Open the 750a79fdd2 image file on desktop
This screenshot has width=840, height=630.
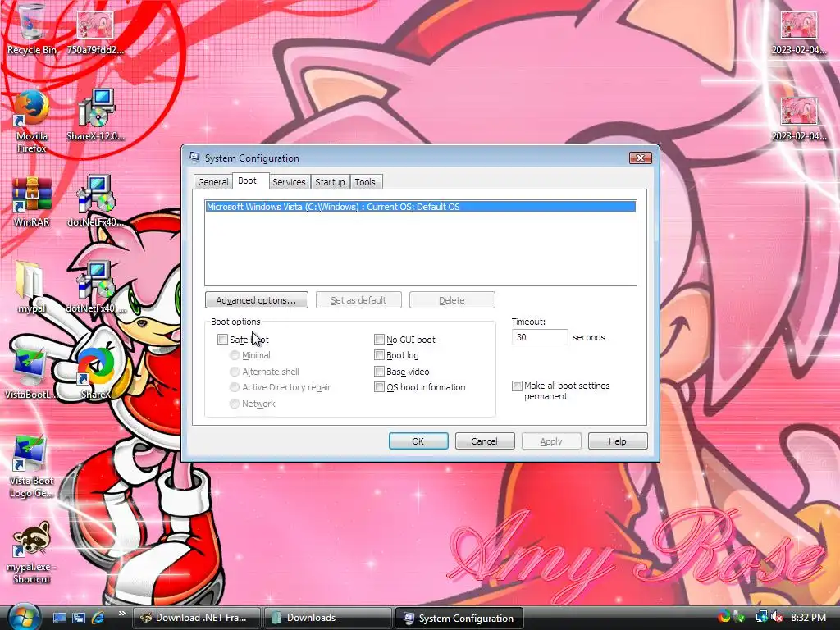[95, 31]
